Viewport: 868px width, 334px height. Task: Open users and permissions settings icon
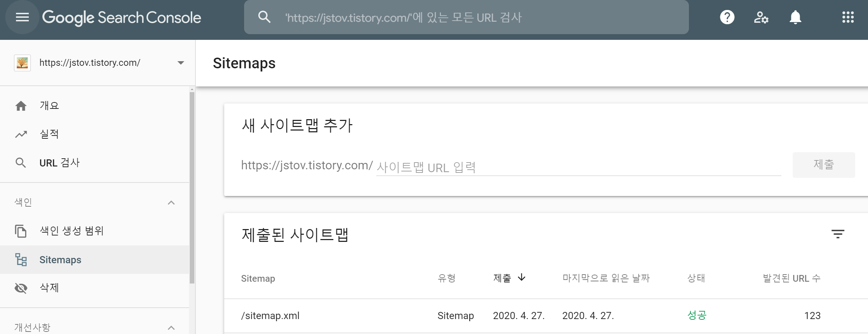click(761, 17)
